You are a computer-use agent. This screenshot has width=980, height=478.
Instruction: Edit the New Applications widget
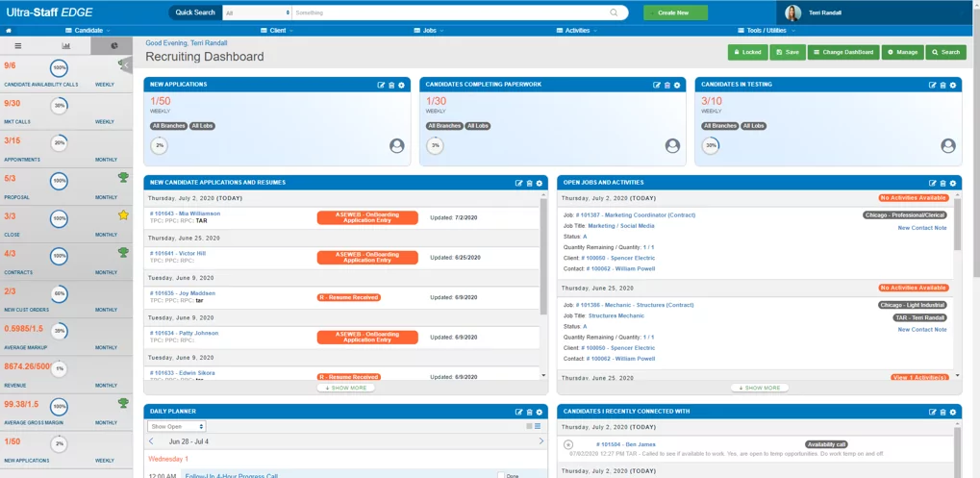pos(381,85)
